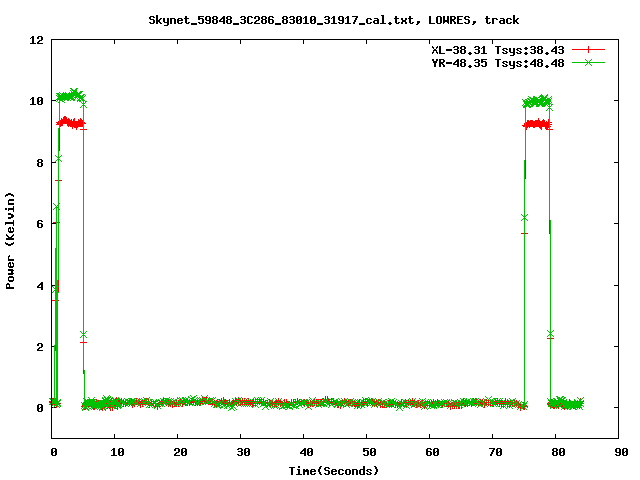Click the red XL legend line sample
The width and height of the screenshot is (640, 480).
click(x=588, y=50)
